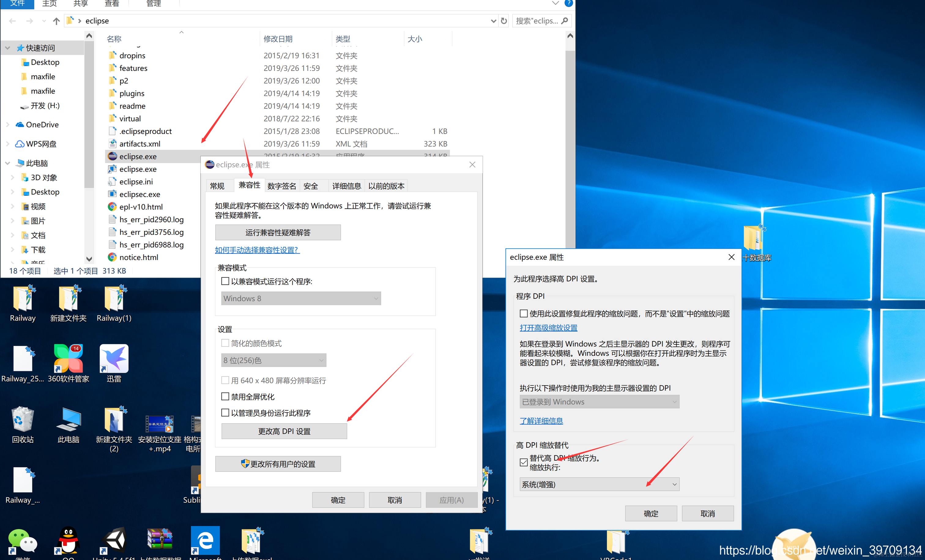Screen dimensions: 925x560
Task: Click the refresh icon in address bar
Action: 504,21
